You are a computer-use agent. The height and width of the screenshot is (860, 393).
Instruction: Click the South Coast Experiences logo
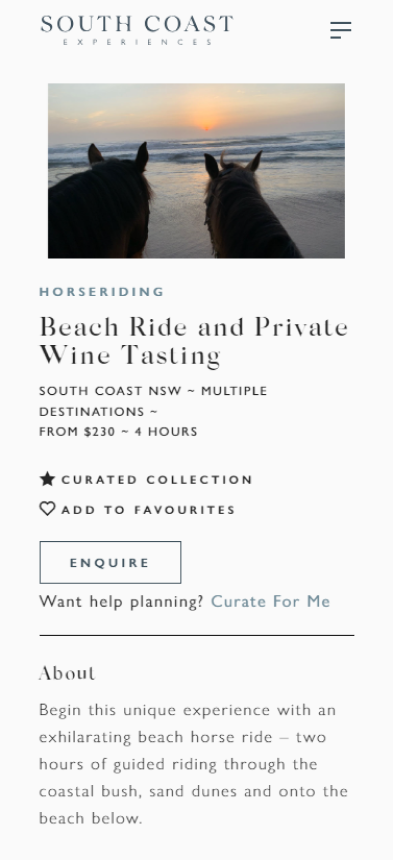[x=136, y=30]
